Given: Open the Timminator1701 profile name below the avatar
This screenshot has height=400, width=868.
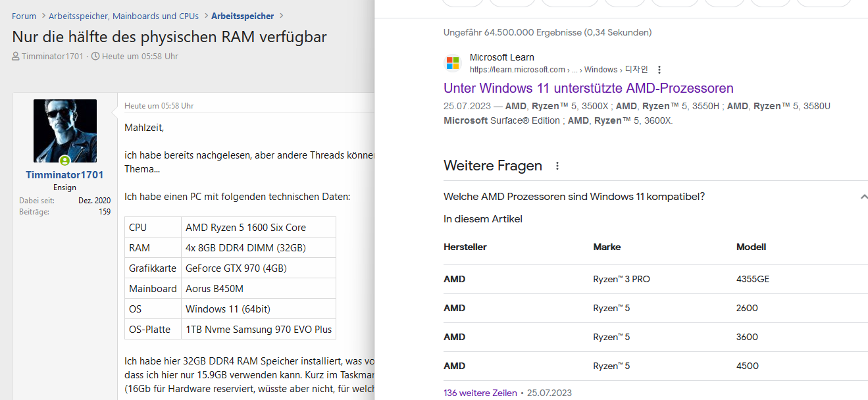Looking at the screenshot, I should [x=64, y=175].
